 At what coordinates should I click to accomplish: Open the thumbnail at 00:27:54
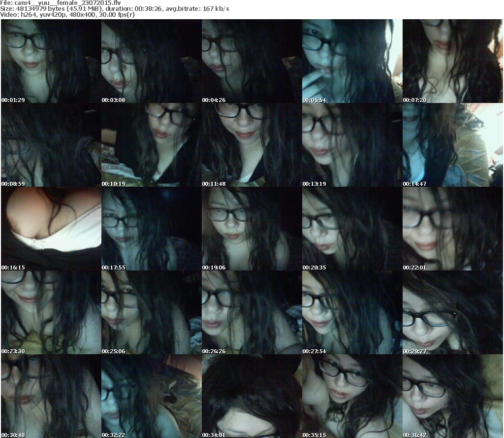pos(352,312)
